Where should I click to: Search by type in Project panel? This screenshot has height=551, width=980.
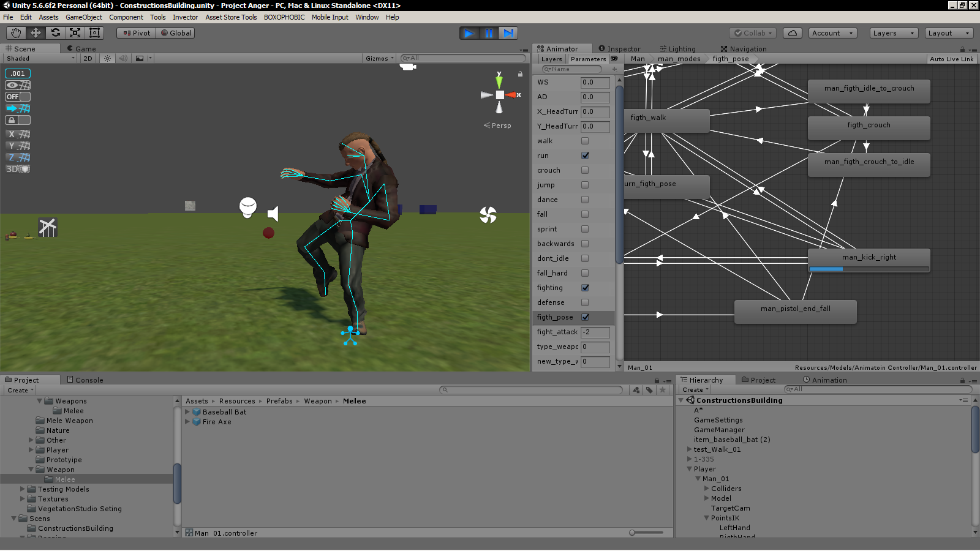click(636, 390)
